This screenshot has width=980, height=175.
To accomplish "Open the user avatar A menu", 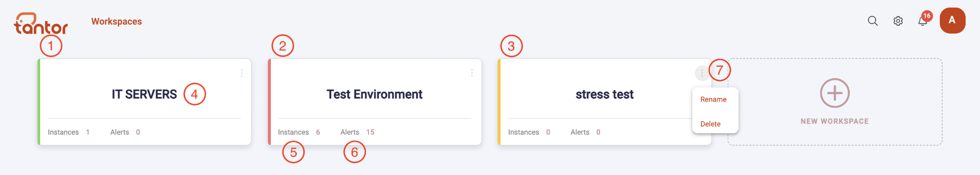I will tap(952, 20).
